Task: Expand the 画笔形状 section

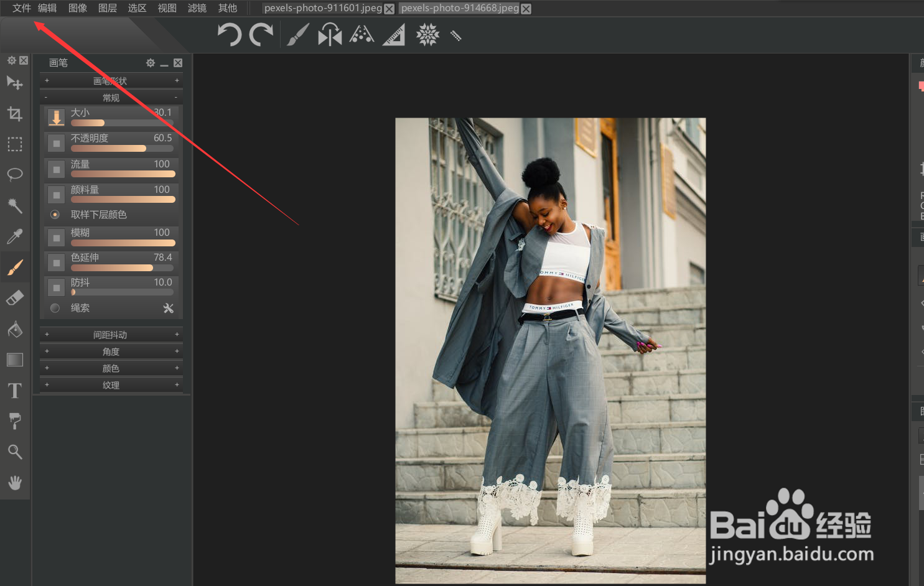Action: click(111, 81)
